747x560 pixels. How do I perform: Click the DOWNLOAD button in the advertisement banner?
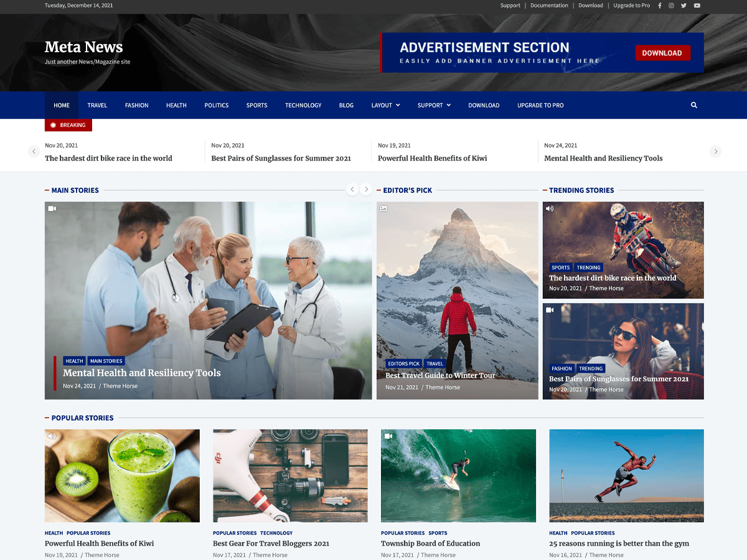pyautogui.click(x=662, y=53)
